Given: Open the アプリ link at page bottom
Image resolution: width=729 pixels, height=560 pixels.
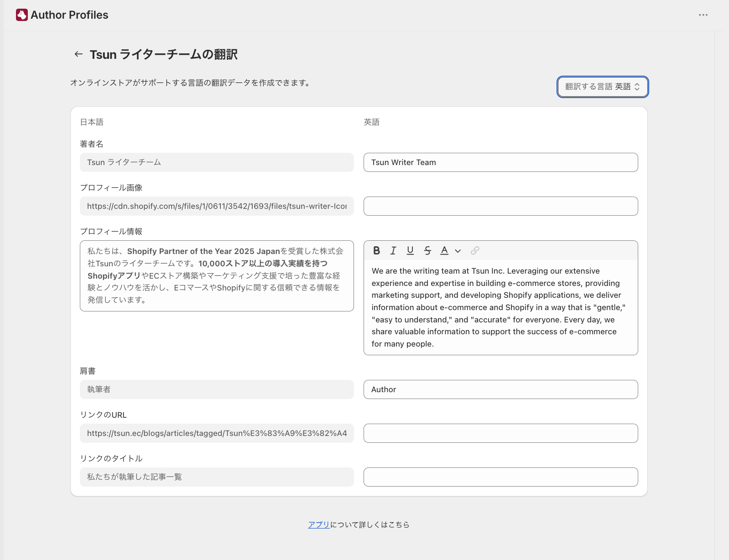Looking at the screenshot, I should (x=319, y=524).
